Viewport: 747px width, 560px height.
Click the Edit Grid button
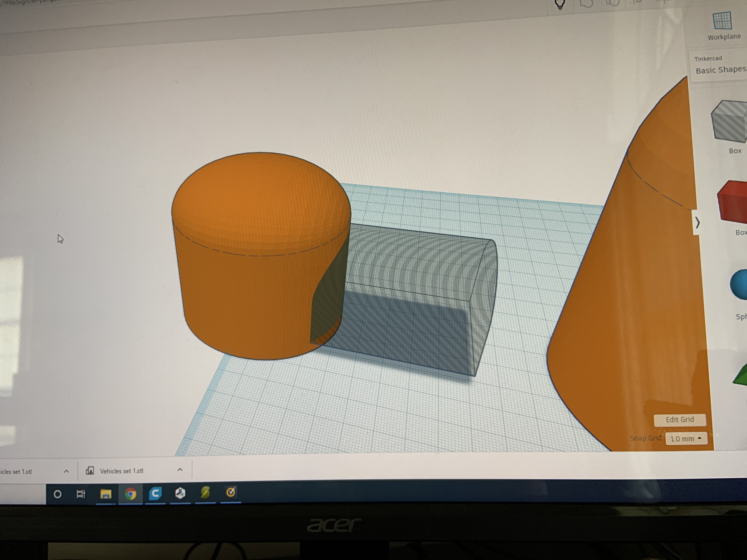click(679, 420)
